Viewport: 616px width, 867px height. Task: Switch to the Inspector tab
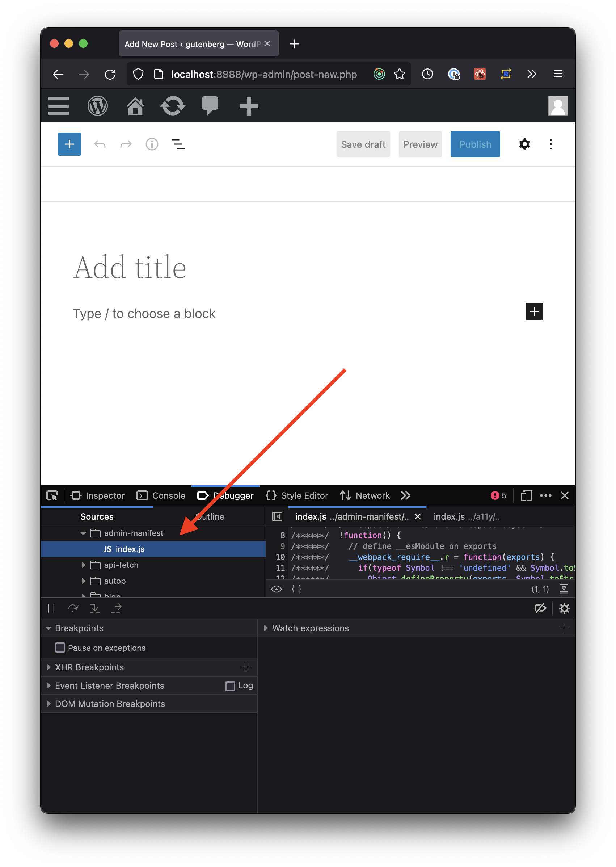click(x=98, y=495)
